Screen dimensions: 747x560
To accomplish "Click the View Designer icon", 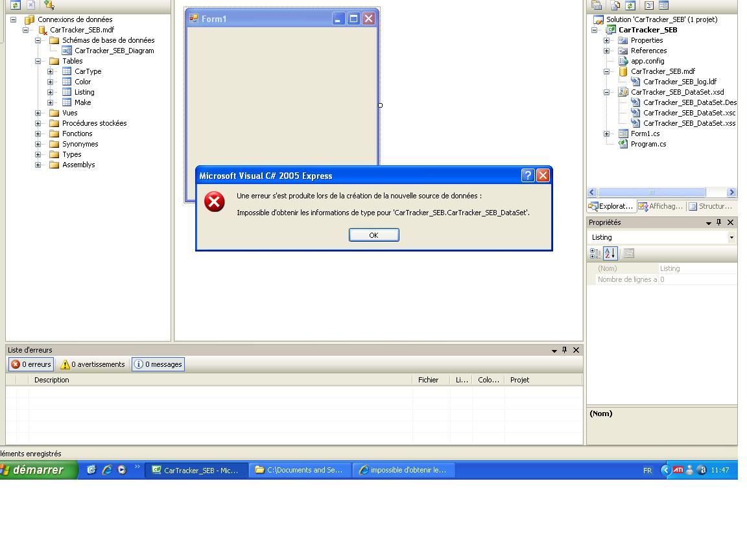I will 663,5.
